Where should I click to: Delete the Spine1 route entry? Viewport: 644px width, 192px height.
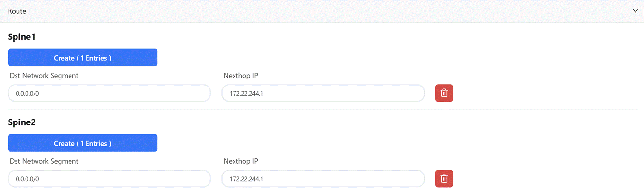click(444, 93)
